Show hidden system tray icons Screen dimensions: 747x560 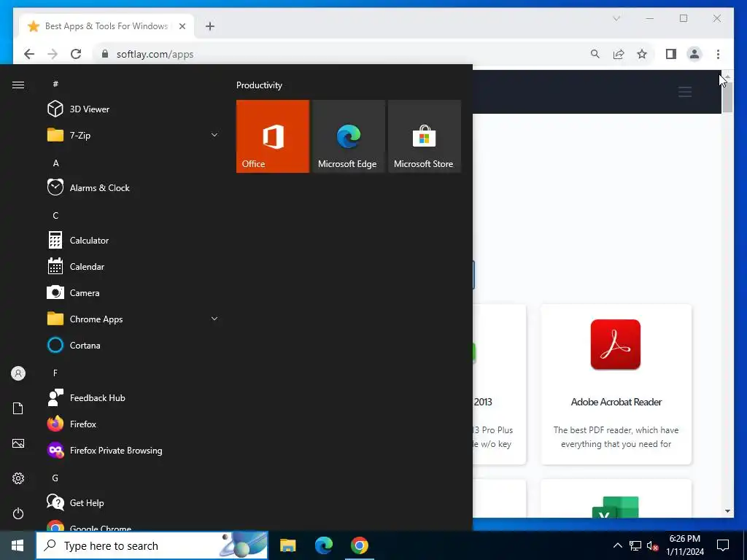pos(617,545)
